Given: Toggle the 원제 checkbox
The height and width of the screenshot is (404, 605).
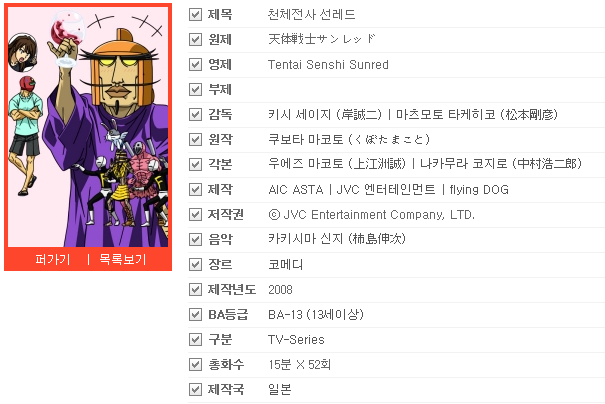Looking at the screenshot, I should click(195, 39).
